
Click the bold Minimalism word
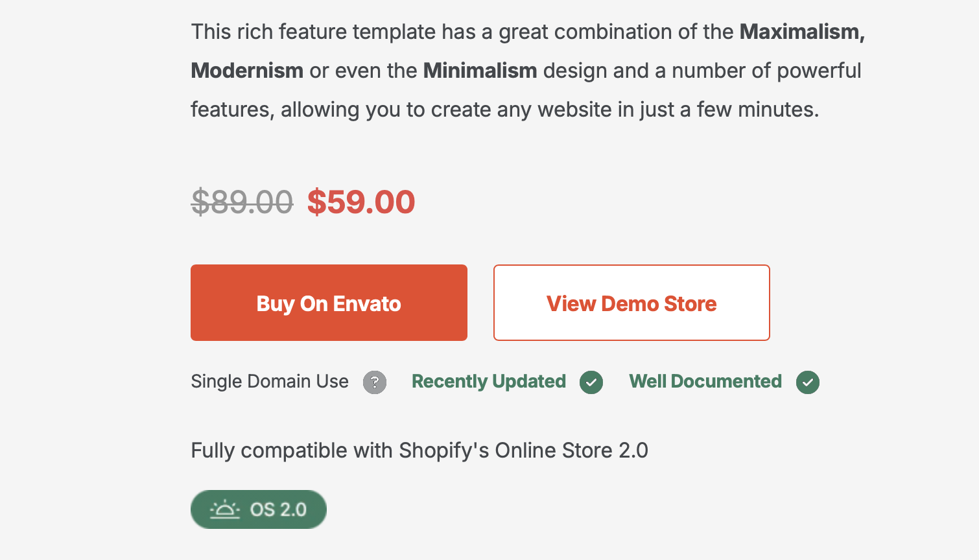(480, 70)
